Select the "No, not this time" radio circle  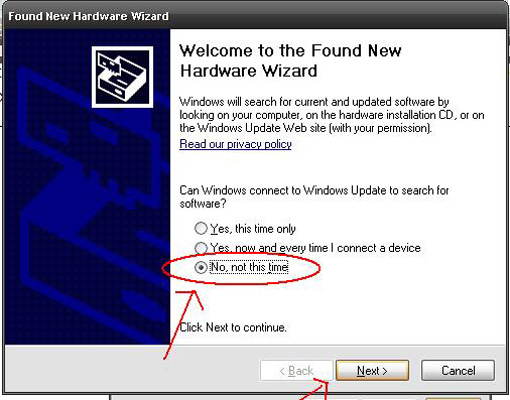pyautogui.click(x=201, y=267)
